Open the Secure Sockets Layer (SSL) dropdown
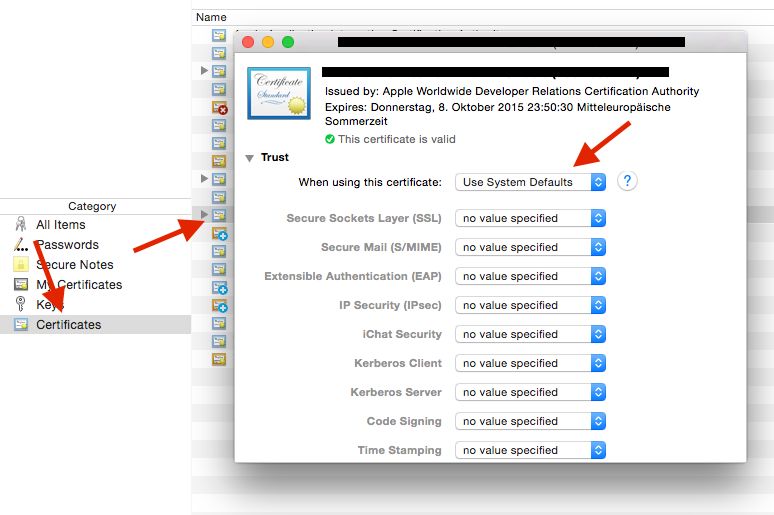Image resolution: width=774 pixels, height=515 pixels. click(530, 218)
